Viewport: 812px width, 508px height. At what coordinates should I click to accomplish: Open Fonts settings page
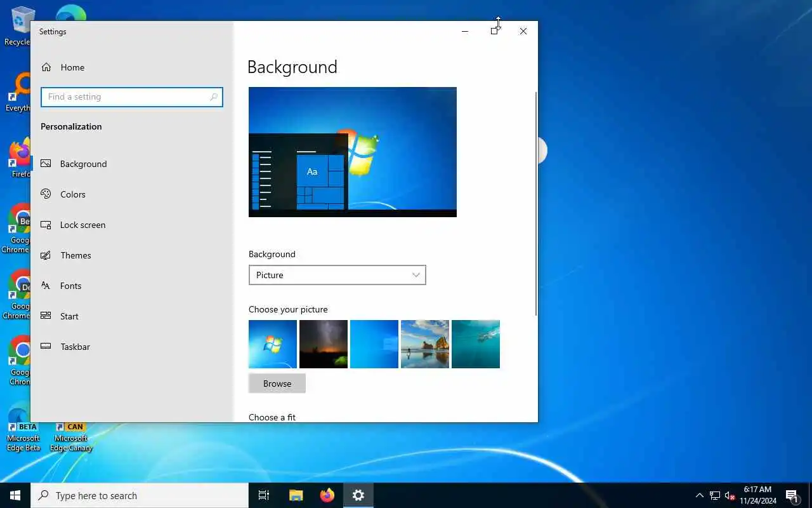point(131,286)
